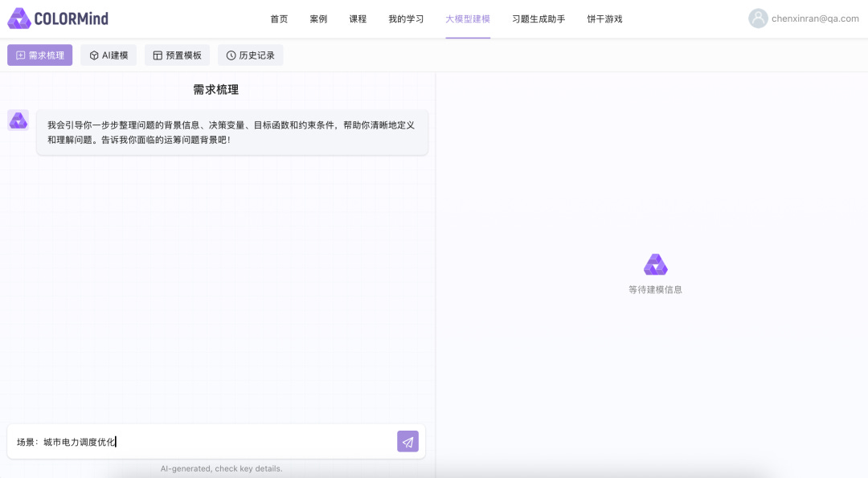Screen dimensions: 868x478
Task: Send the message with the paper-plane icon
Action: (x=407, y=442)
